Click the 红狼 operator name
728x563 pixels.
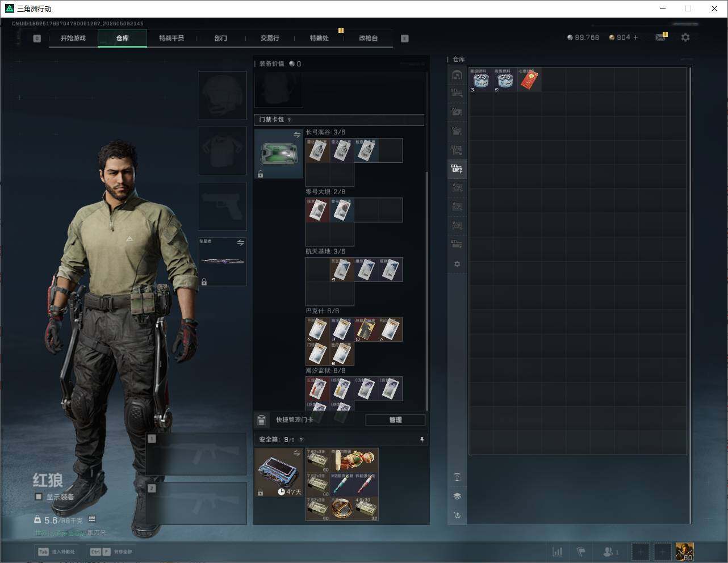click(48, 480)
